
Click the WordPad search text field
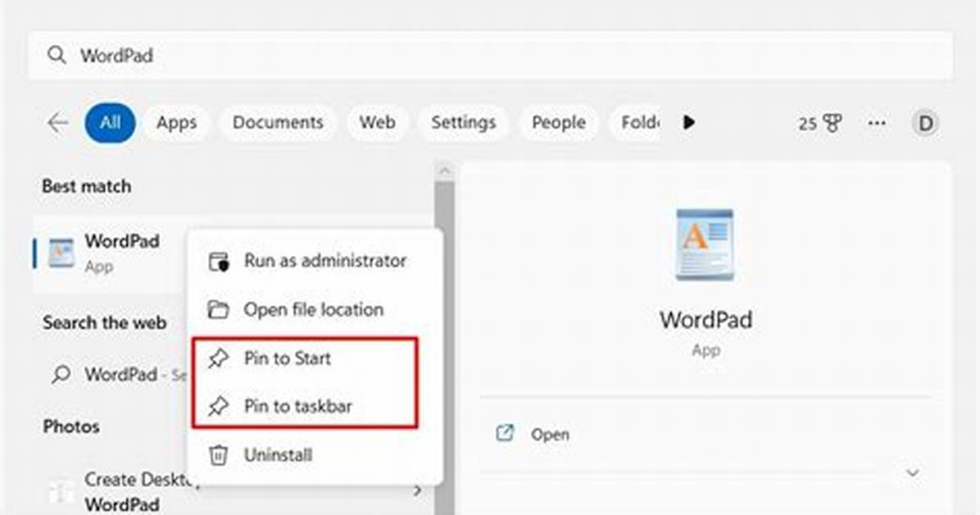[x=491, y=55]
